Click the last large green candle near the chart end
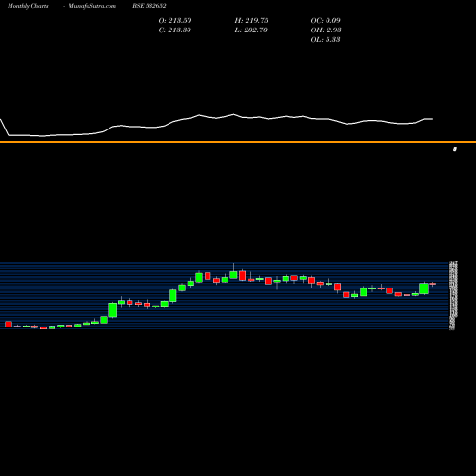 click(425, 288)
